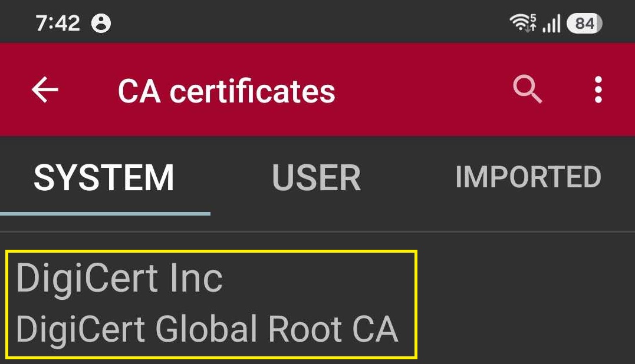635x364 pixels.
Task: Tap the red app bar between title and search
Action: click(x=423, y=90)
